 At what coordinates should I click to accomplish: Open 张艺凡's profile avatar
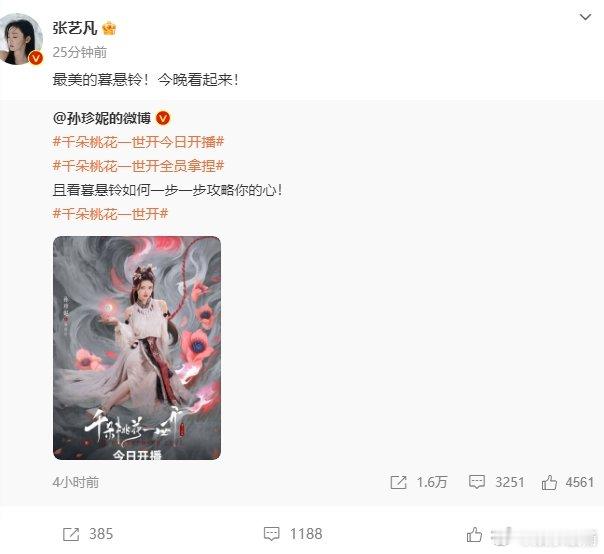pyautogui.click(x=20, y=39)
